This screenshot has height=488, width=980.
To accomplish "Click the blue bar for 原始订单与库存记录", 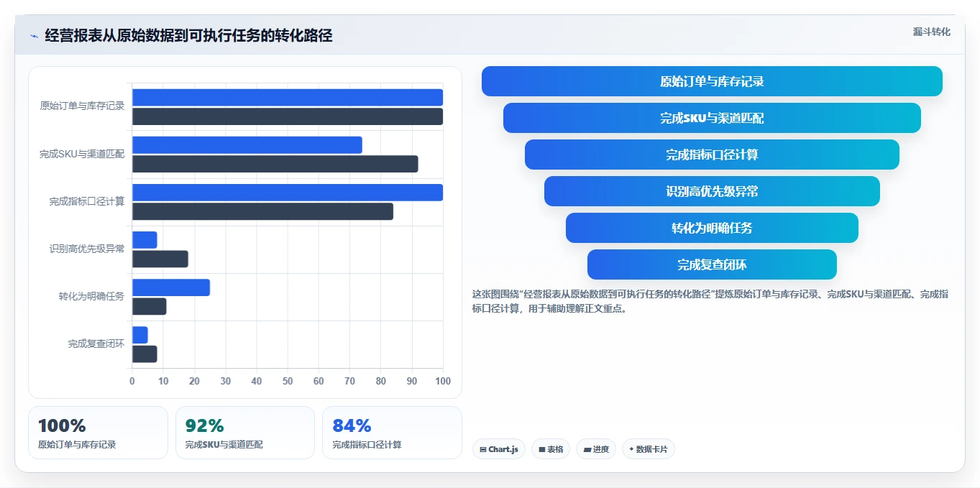I will pos(288,98).
